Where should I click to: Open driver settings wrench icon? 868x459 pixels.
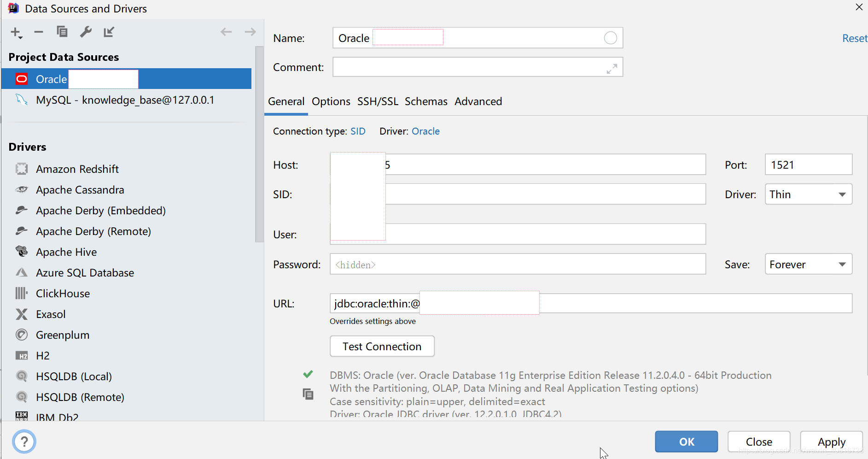pyautogui.click(x=86, y=32)
